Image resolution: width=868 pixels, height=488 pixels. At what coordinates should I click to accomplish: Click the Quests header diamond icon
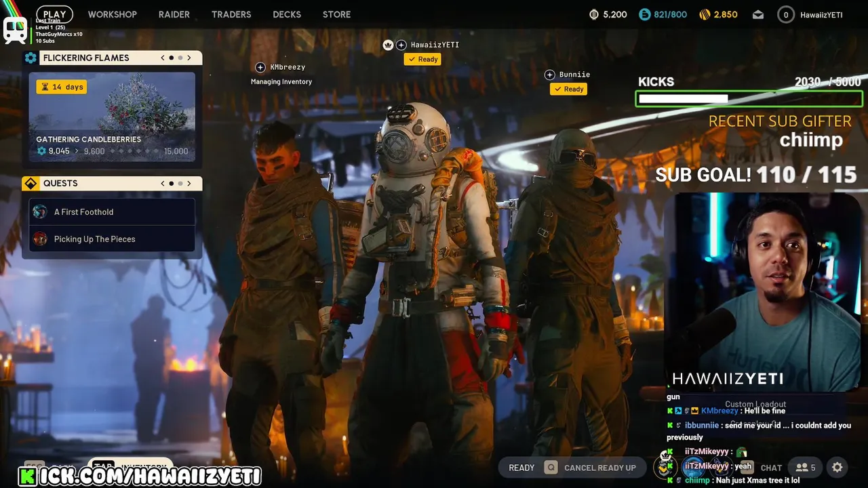pos(31,184)
